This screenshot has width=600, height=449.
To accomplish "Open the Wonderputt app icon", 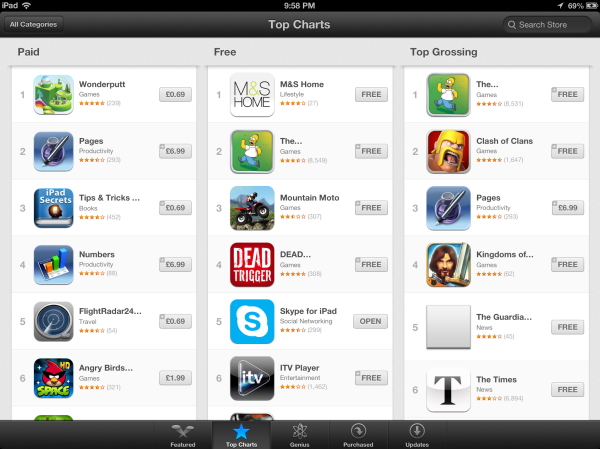I will pyautogui.click(x=54, y=95).
